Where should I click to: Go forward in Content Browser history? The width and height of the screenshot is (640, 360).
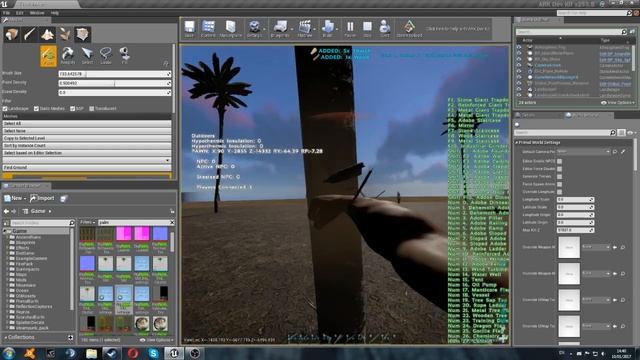coord(13,211)
